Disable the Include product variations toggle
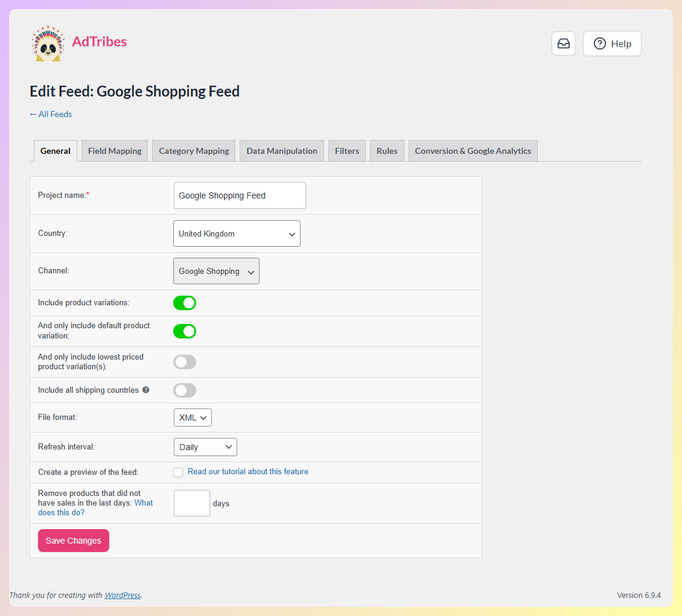Viewport: 682px width, 616px height. point(185,303)
